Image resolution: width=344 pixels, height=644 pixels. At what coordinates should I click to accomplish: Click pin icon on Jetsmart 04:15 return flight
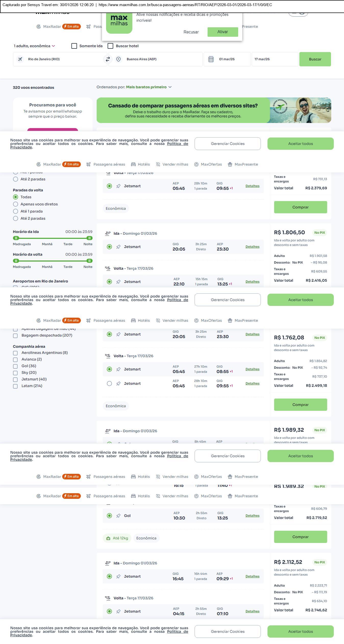pos(118,611)
